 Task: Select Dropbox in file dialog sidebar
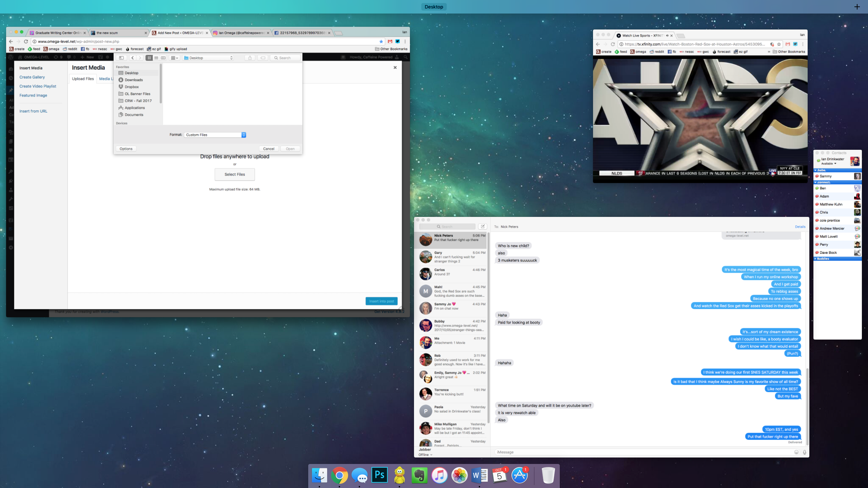click(x=132, y=87)
